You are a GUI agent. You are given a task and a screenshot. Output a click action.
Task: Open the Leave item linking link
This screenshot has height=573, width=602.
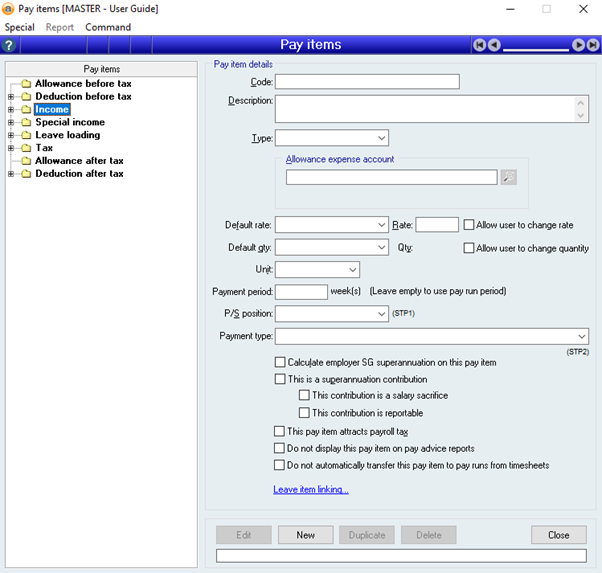click(x=310, y=490)
